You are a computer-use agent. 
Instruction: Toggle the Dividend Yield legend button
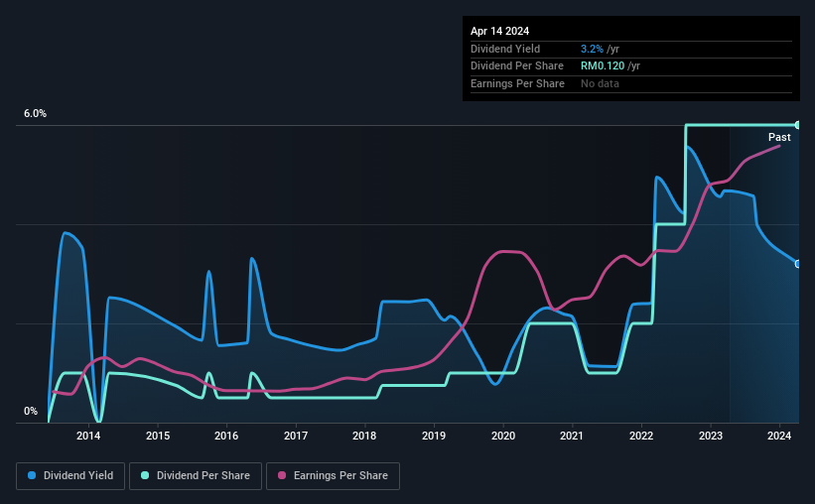click(70, 476)
